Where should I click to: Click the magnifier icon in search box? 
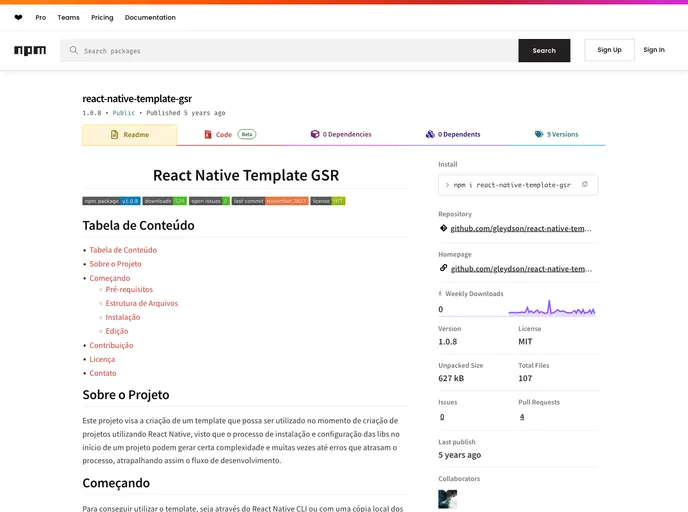tap(74, 50)
